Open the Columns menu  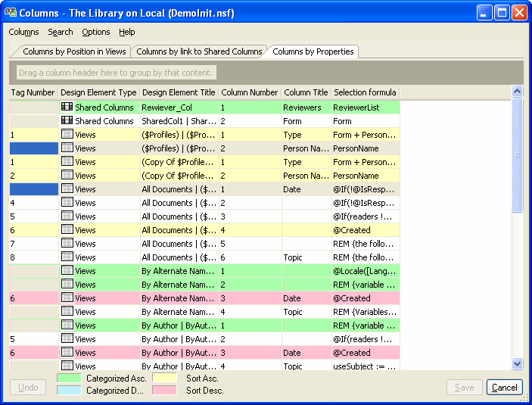coord(23,32)
